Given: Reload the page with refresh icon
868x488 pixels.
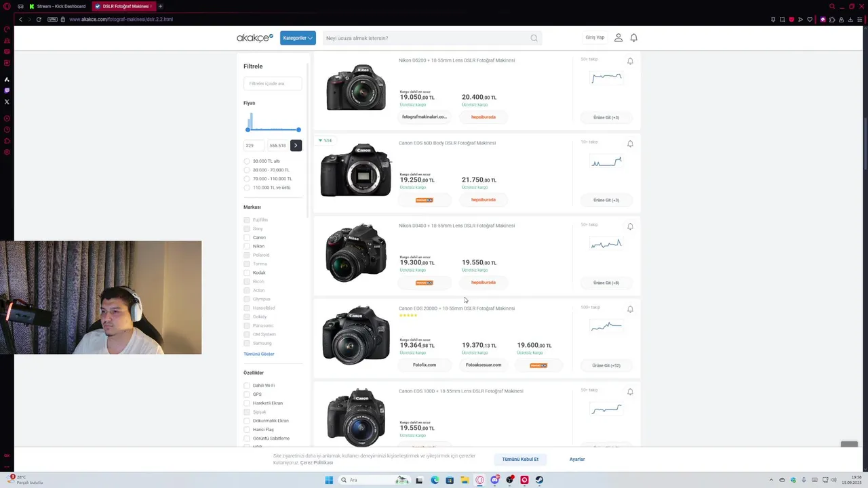Looking at the screenshot, I should (x=39, y=19).
